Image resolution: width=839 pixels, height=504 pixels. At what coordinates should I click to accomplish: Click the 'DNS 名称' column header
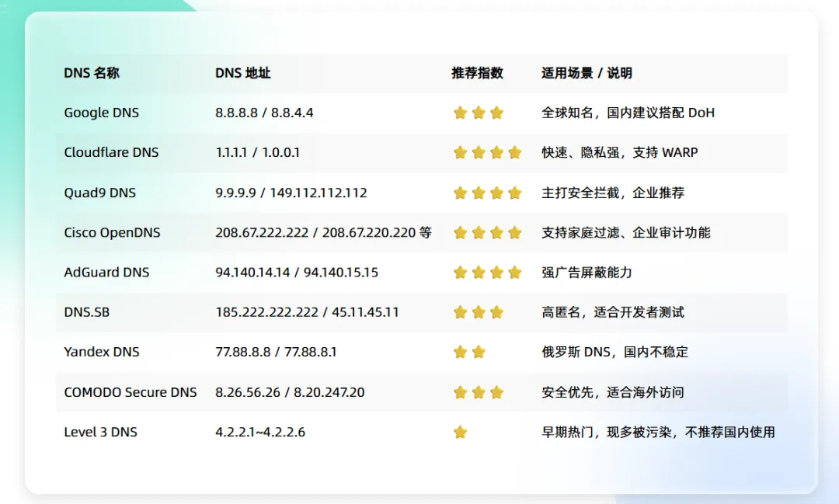92,73
